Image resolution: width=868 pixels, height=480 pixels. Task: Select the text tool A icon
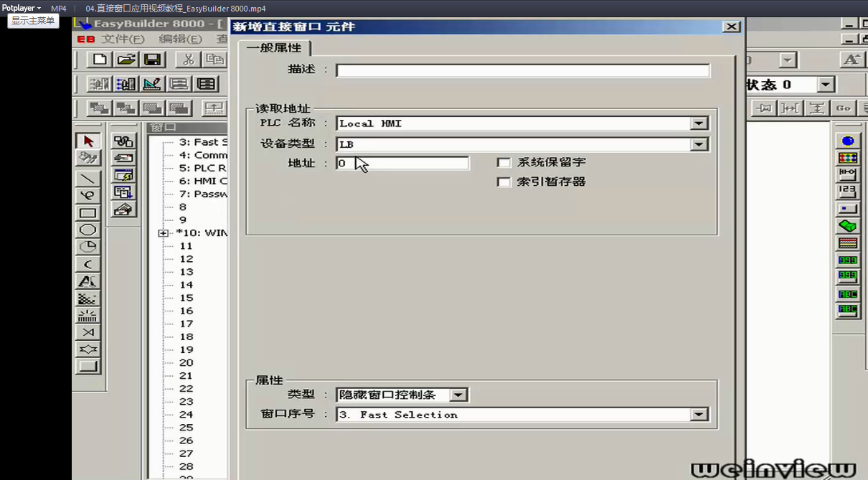[88, 281]
